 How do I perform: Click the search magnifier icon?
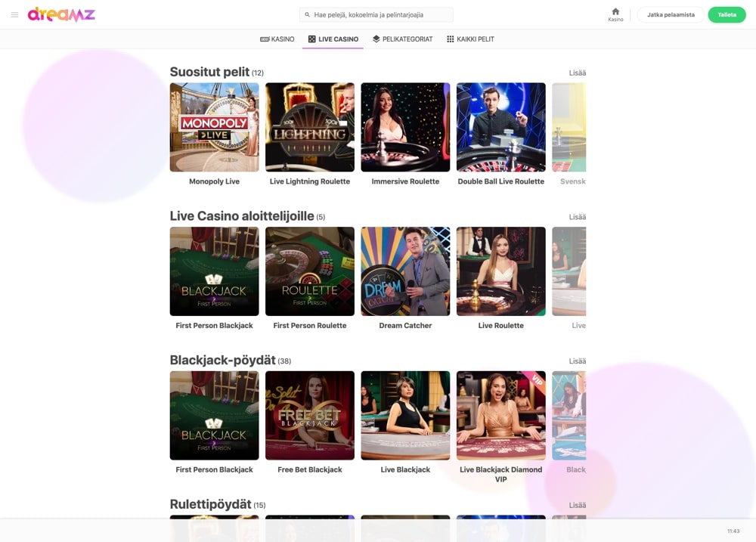(x=307, y=14)
